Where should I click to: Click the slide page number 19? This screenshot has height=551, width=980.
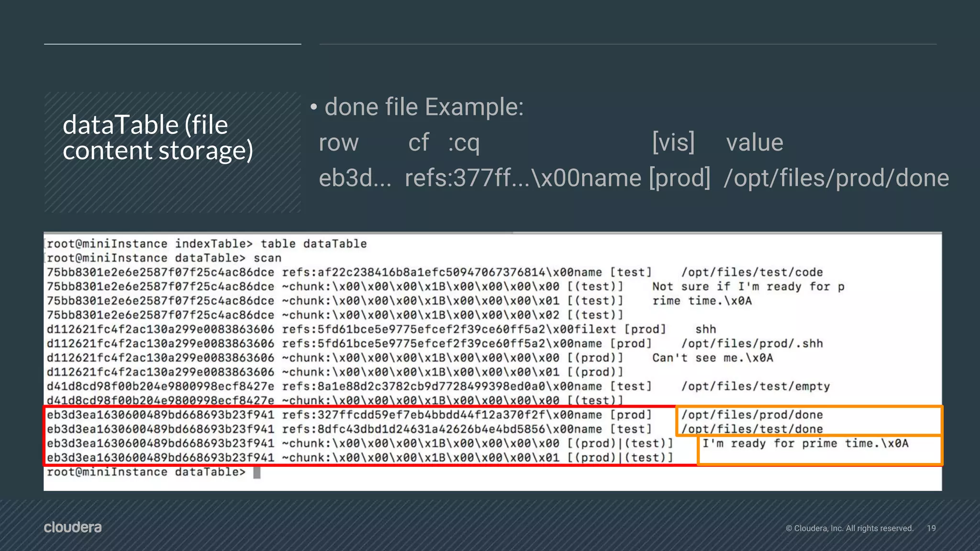[x=931, y=528]
